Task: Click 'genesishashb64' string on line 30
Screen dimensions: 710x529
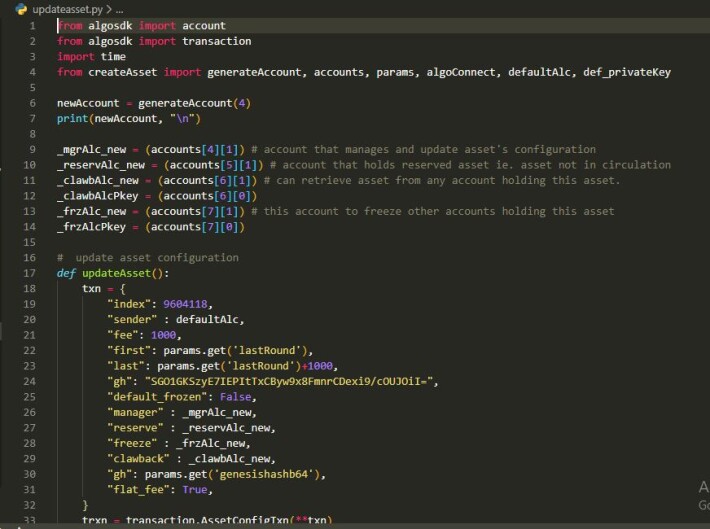Action: (264, 474)
